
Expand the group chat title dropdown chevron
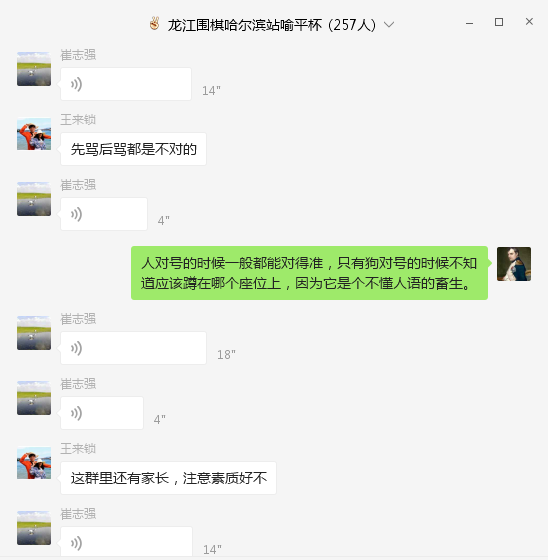389,25
